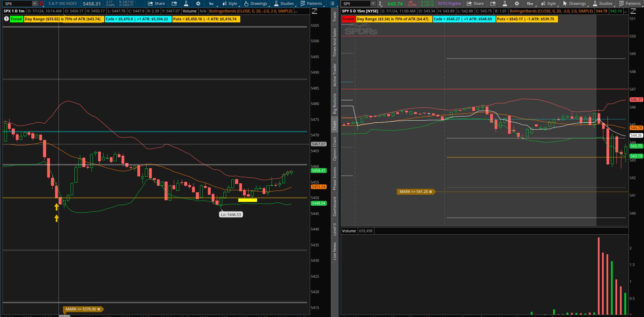Click the SPX 1 D 1m chart title
This screenshot has width=644, height=317.
click(x=14, y=11)
